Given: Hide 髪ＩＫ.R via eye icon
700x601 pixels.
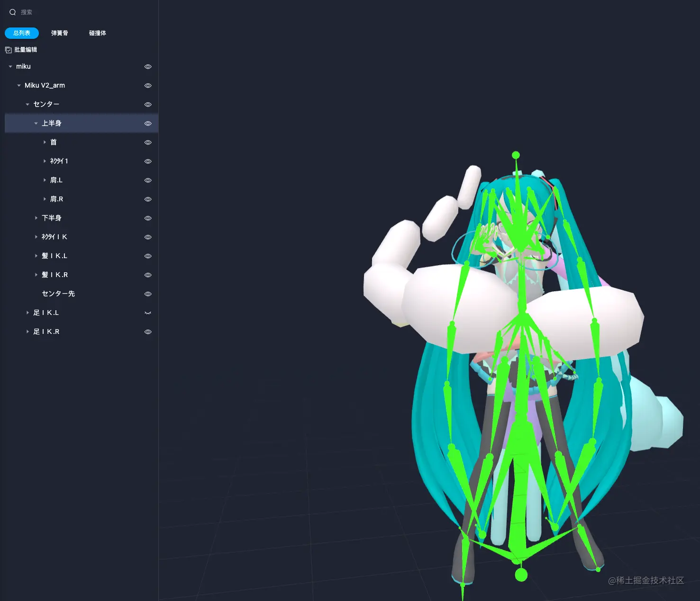Looking at the screenshot, I should tap(148, 275).
